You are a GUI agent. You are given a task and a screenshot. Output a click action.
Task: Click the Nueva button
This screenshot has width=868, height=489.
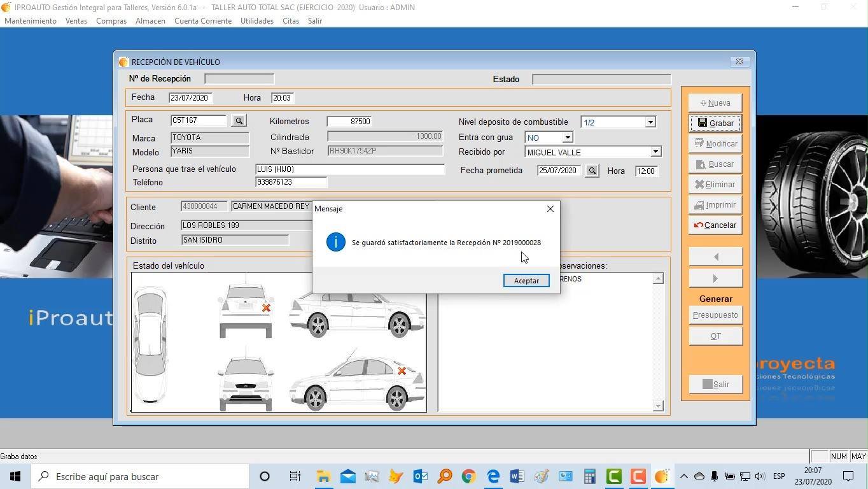(x=715, y=103)
